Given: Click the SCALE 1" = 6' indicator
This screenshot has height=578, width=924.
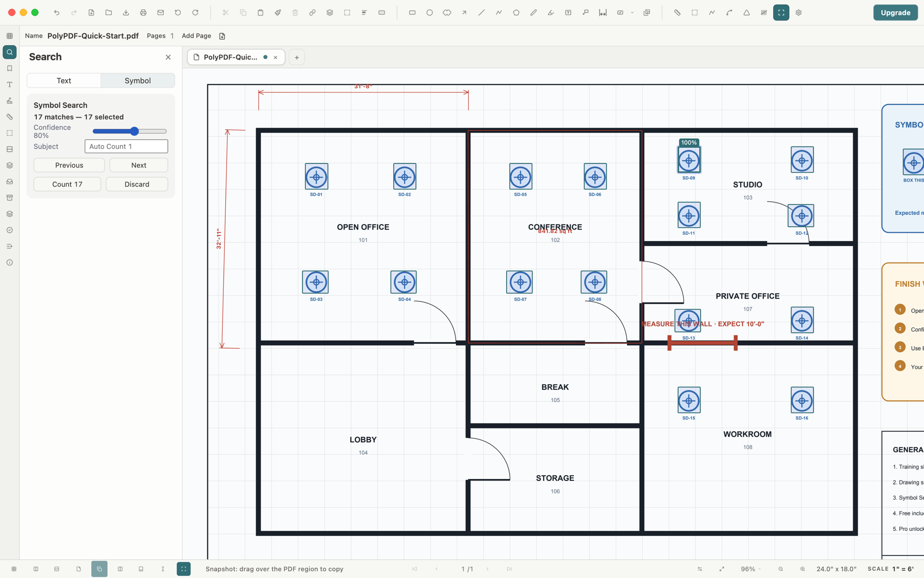Looking at the screenshot, I should tap(890, 569).
